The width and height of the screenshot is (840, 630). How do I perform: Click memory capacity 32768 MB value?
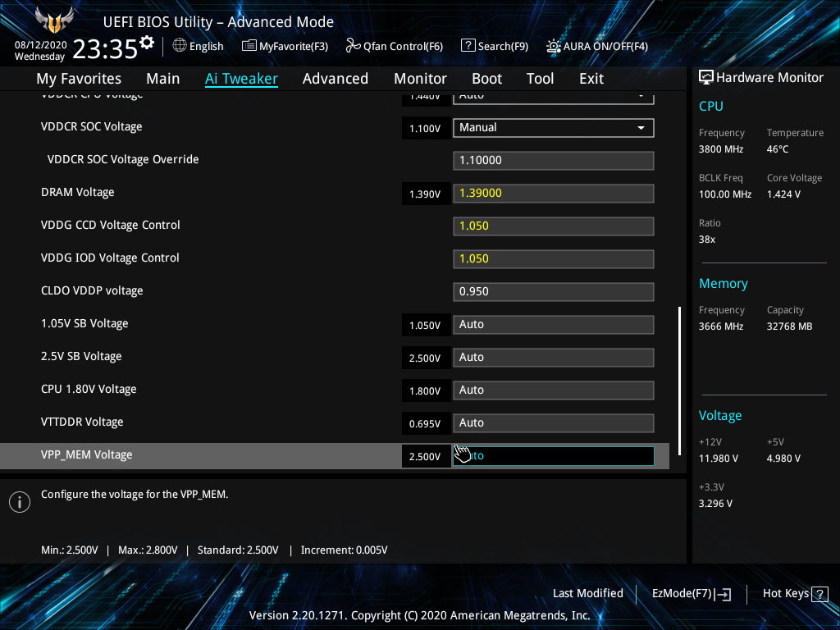click(x=789, y=326)
